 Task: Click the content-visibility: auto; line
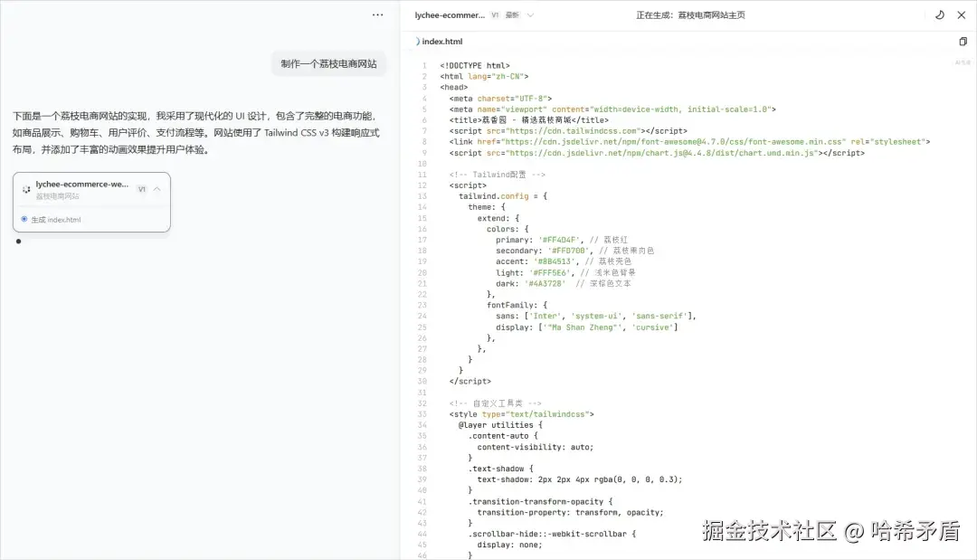536,447
